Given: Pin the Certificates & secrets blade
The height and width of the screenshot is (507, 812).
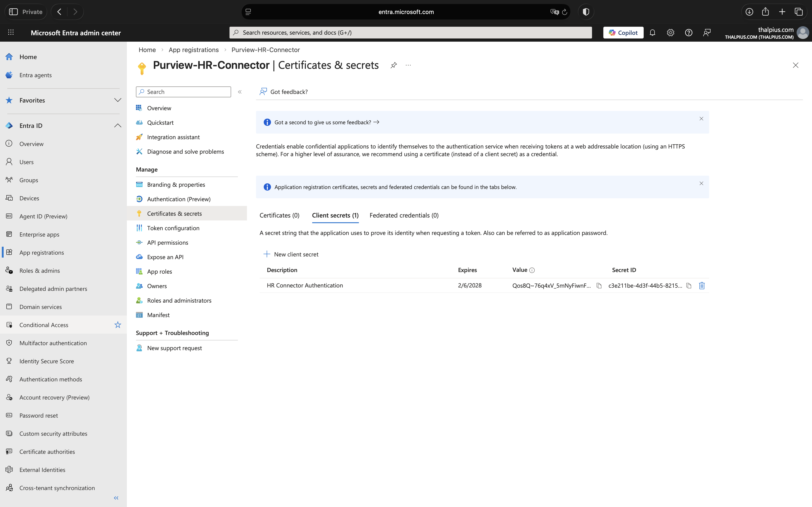Looking at the screenshot, I should 394,65.
